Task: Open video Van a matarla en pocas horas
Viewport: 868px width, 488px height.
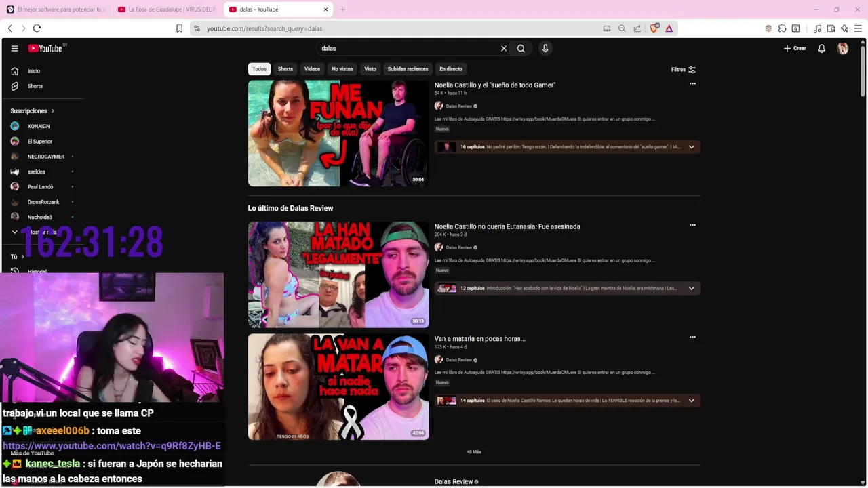Action: tap(480, 339)
